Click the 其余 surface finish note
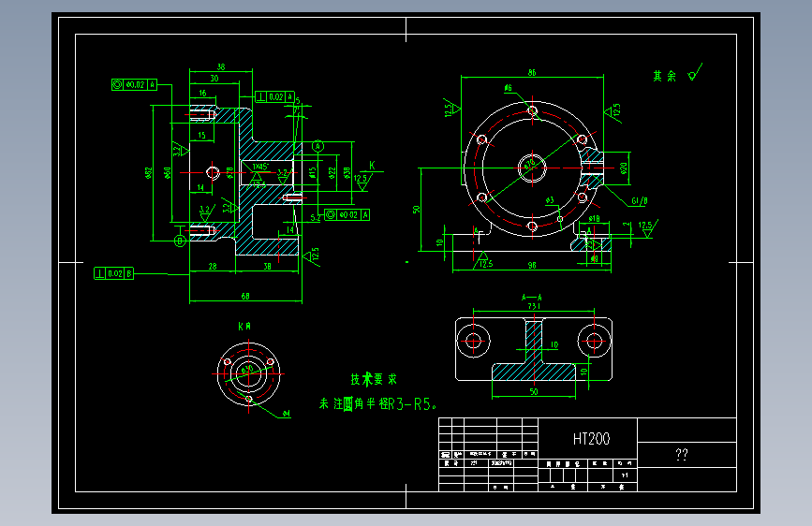This screenshot has width=812, height=526. [x=664, y=76]
